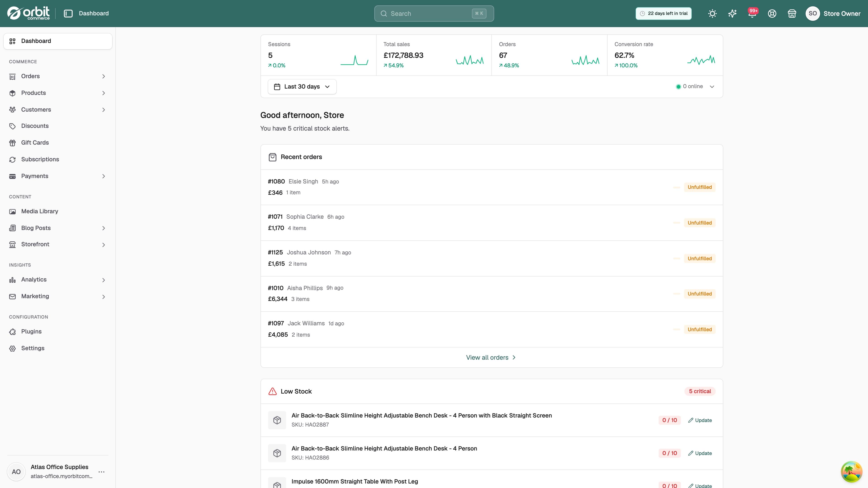Open the storefront shop icon in header
Viewport: 868px width, 488px height.
coord(792,14)
